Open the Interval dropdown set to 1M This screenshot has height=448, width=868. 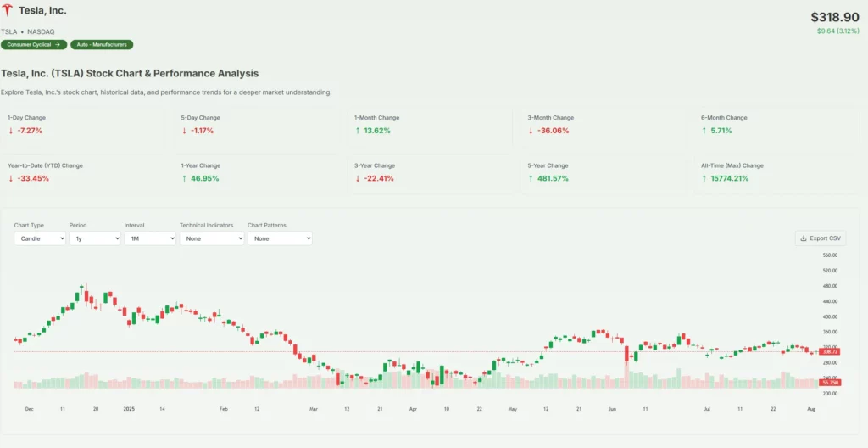[x=149, y=238]
